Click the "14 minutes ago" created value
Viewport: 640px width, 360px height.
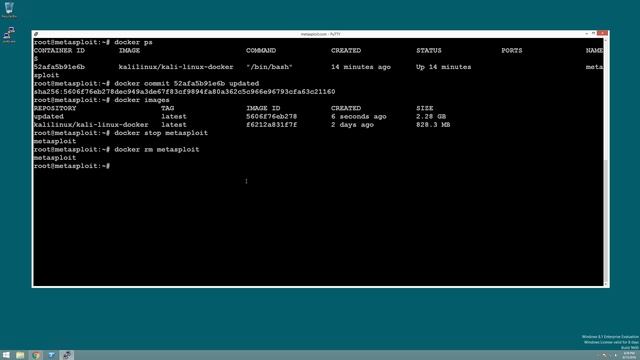[x=361, y=67]
